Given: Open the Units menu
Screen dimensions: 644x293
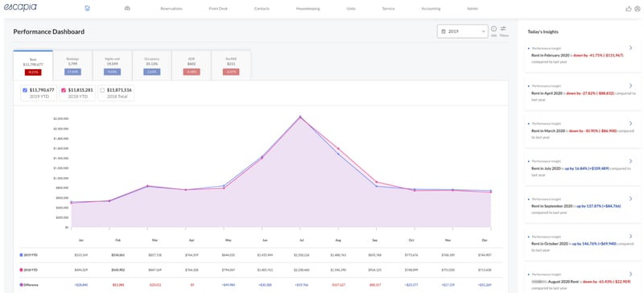Looking at the screenshot, I should pyautogui.click(x=351, y=9).
